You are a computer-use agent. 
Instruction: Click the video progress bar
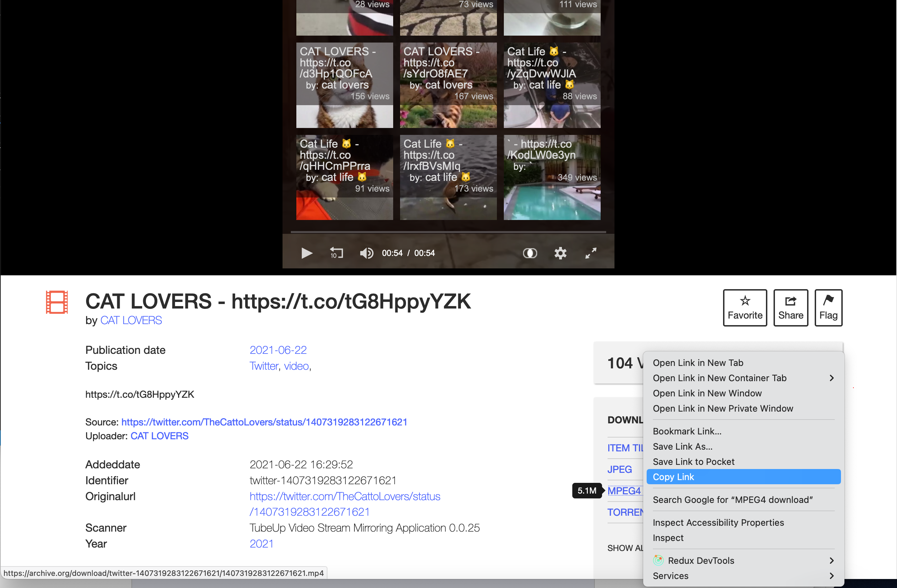pyautogui.click(x=448, y=232)
